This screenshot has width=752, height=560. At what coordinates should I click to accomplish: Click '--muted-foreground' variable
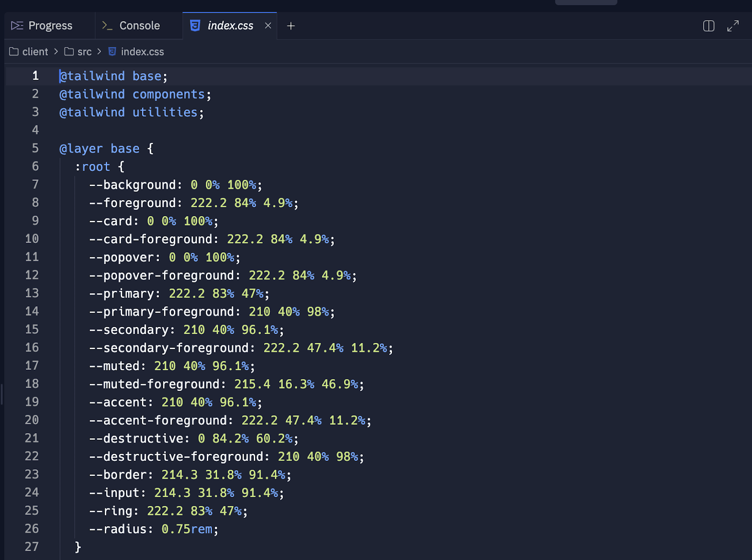[x=154, y=384]
